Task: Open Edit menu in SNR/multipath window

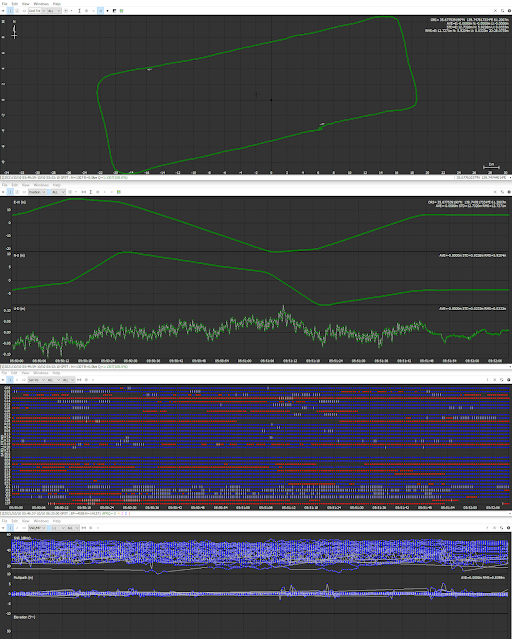Action: 15,521
